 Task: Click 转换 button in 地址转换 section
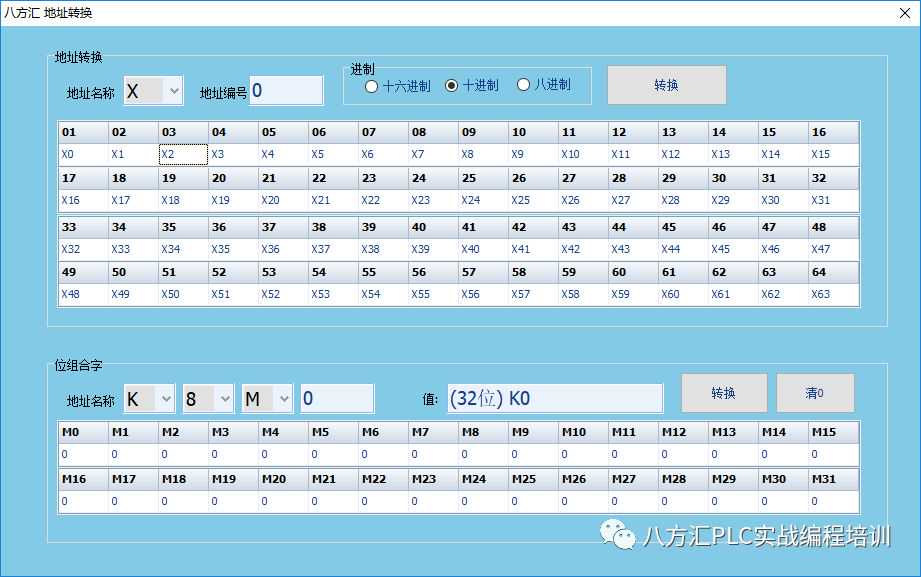coord(666,86)
